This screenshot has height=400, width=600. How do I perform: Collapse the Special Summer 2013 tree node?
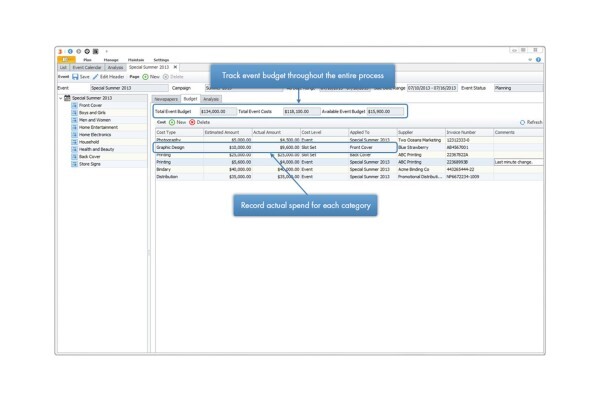(x=60, y=98)
